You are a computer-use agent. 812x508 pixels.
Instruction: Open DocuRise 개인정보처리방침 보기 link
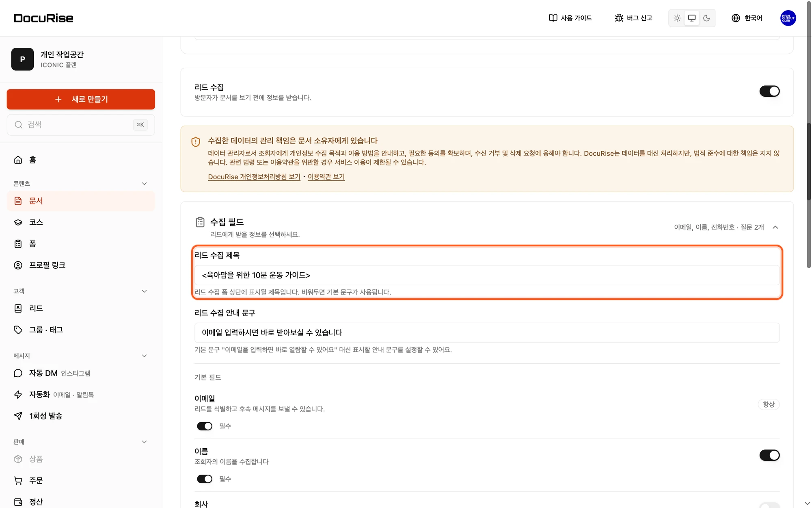(254, 177)
